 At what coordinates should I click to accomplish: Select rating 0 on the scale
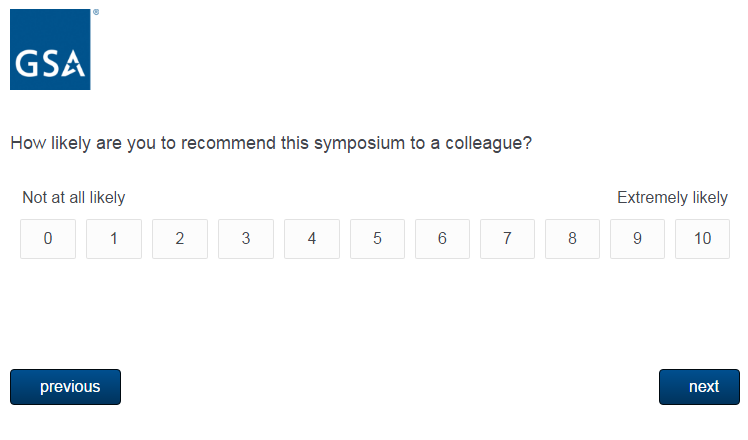[48, 239]
